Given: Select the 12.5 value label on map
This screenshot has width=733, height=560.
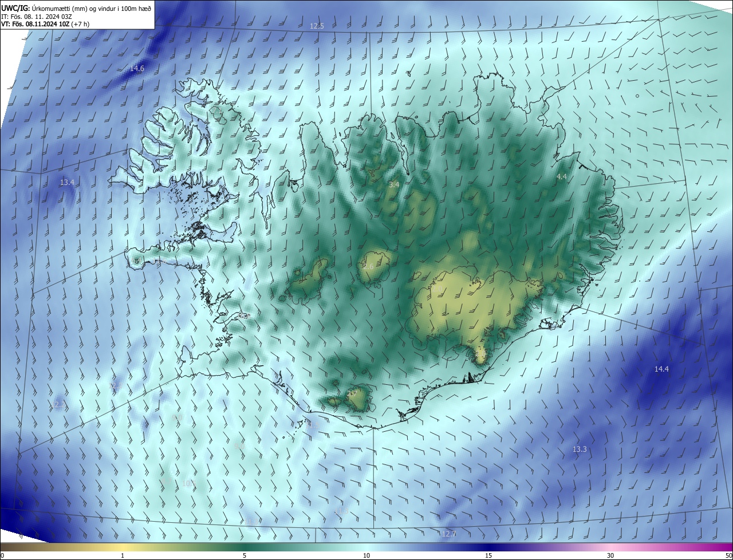Looking at the screenshot, I should click(317, 26).
